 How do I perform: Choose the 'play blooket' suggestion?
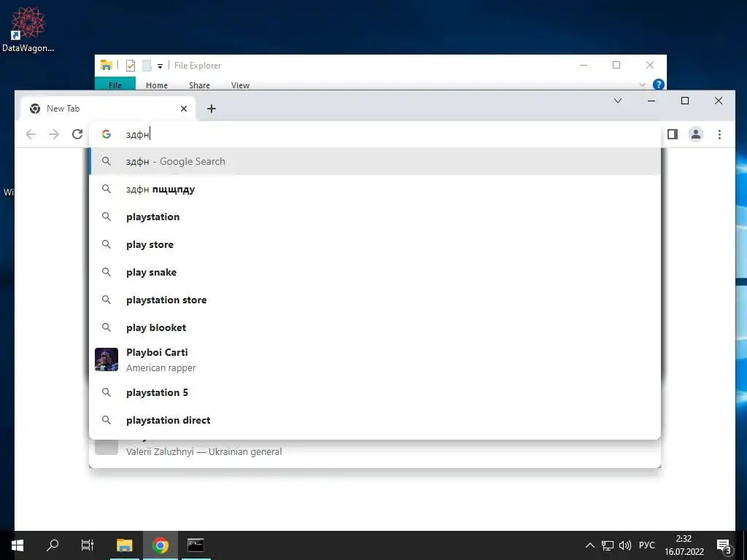[x=375, y=327]
